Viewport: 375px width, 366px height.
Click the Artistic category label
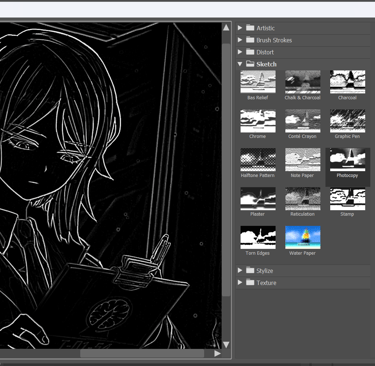pyautogui.click(x=266, y=28)
